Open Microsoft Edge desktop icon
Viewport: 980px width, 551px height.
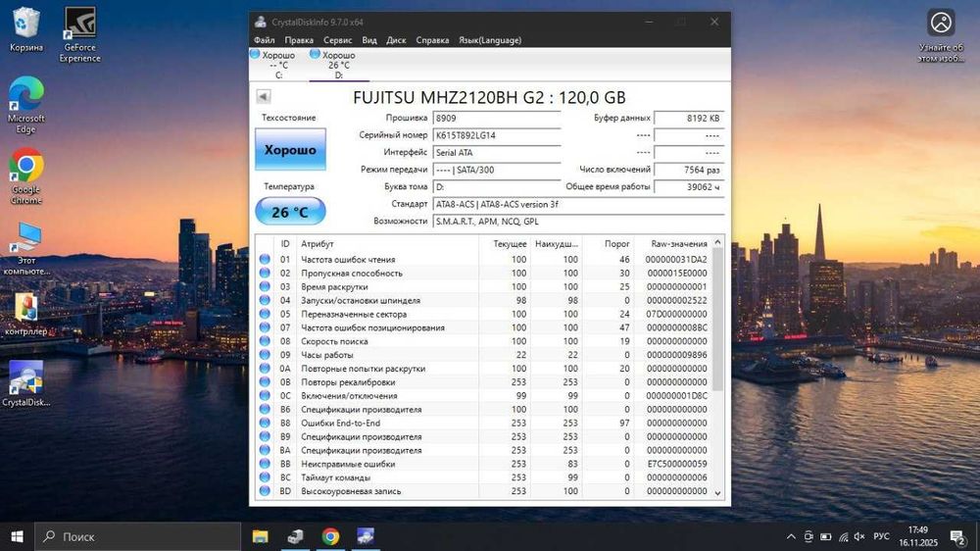[x=25, y=105]
